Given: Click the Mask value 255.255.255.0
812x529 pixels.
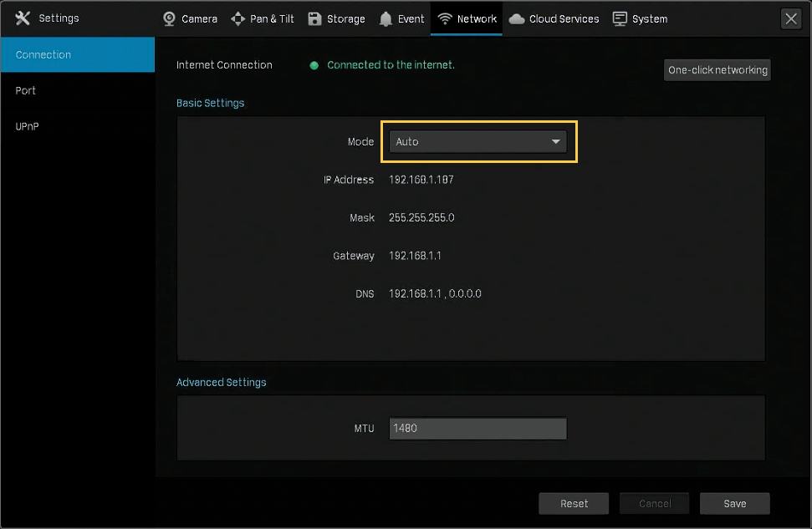Looking at the screenshot, I should tap(421, 217).
